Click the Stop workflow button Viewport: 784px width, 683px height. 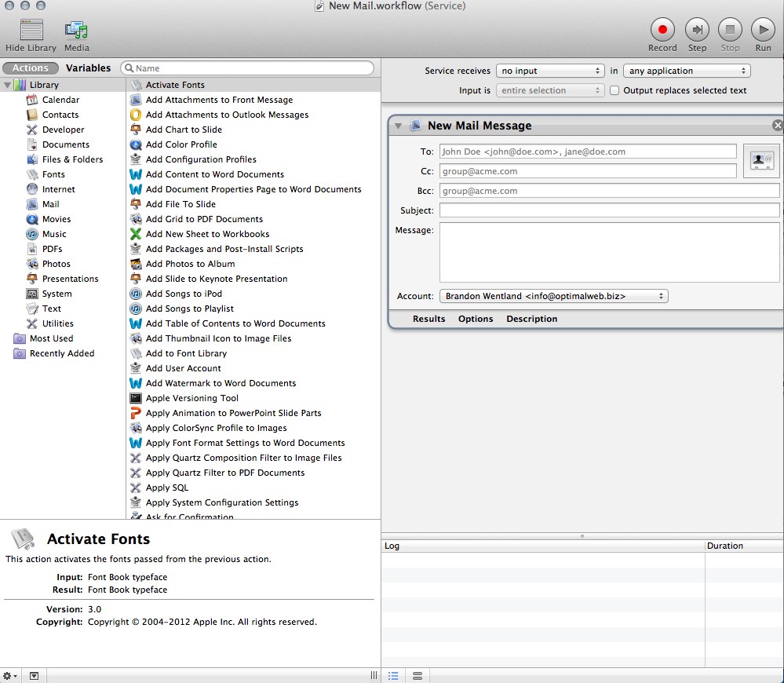pos(730,30)
